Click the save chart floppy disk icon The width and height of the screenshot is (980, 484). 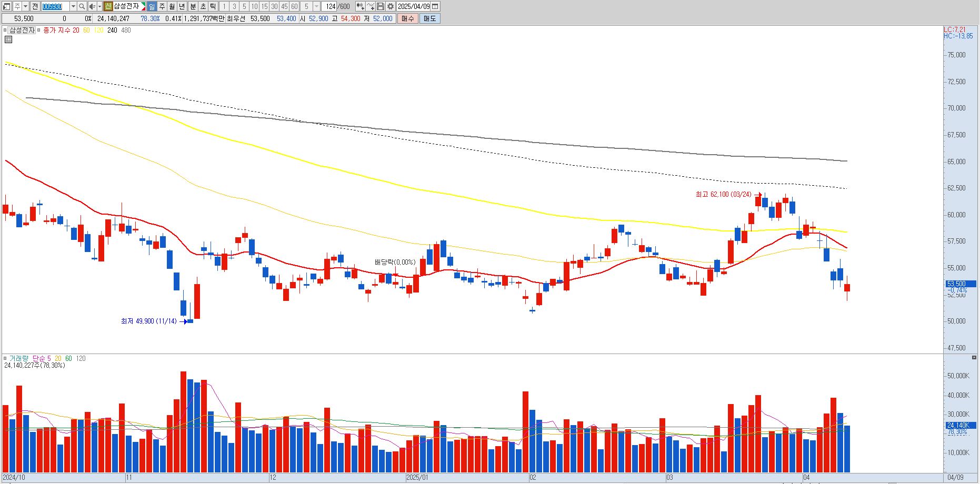pos(381,6)
